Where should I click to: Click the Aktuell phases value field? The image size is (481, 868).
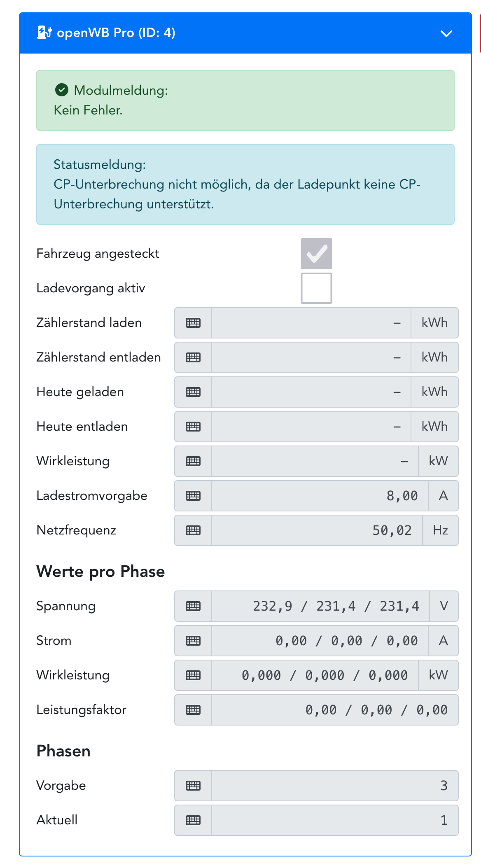coord(334,820)
